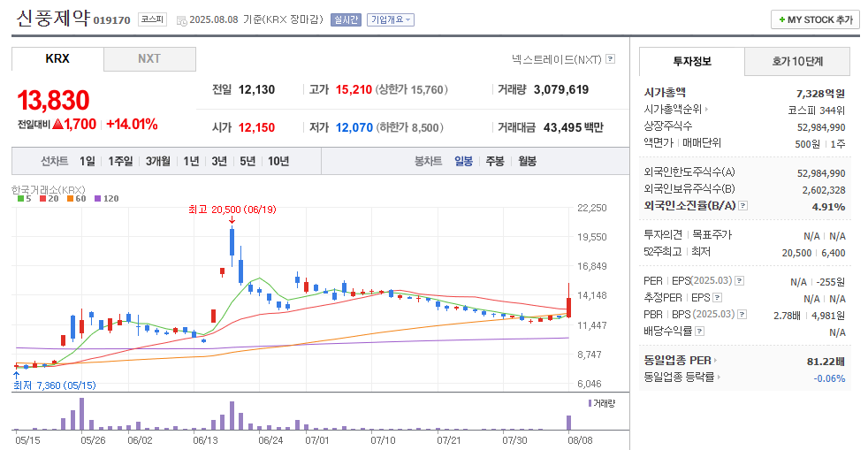
Task: Click the 외국인보유주식수(B) value 2,602,328
Action: click(x=824, y=190)
